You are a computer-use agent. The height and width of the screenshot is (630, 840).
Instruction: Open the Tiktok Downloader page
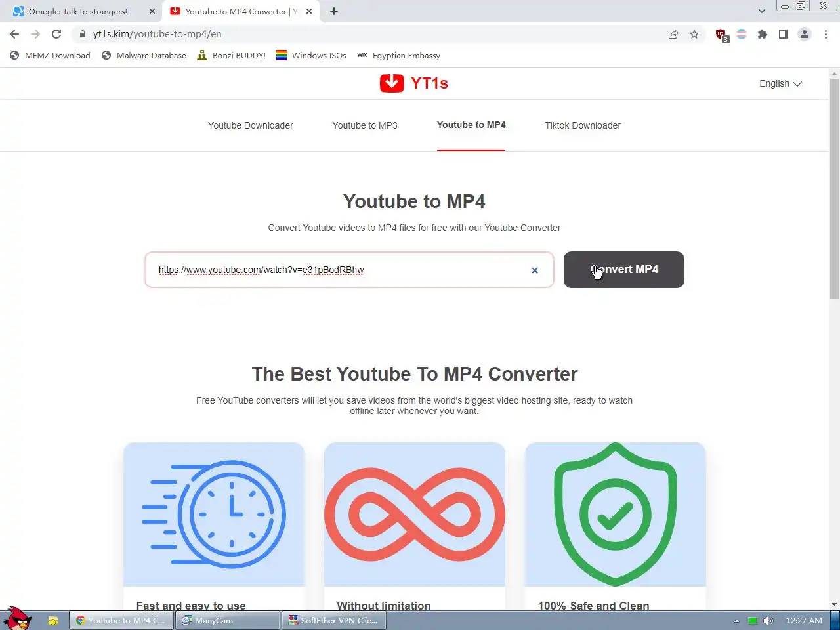(x=583, y=125)
